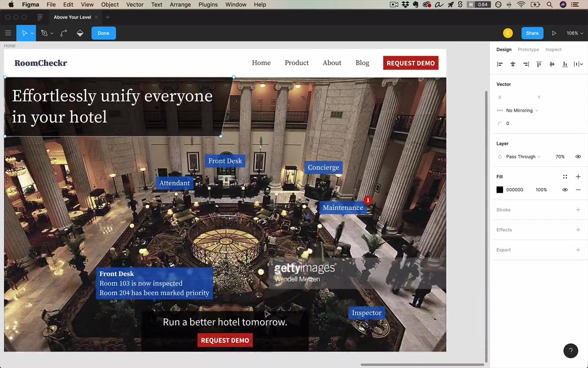The height and width of the screenshot is (368, 588).
Task: Click the black fill color swatch
Action: [x=500, y=190]
